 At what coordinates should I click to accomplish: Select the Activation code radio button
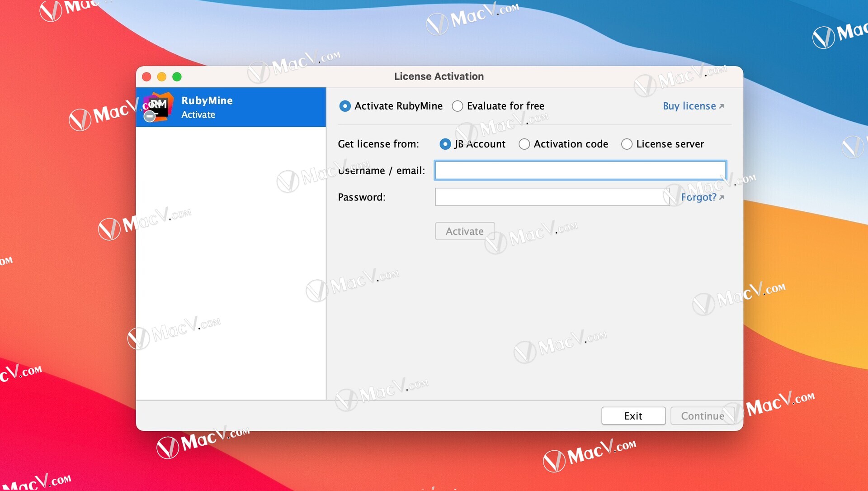point(523,144)
